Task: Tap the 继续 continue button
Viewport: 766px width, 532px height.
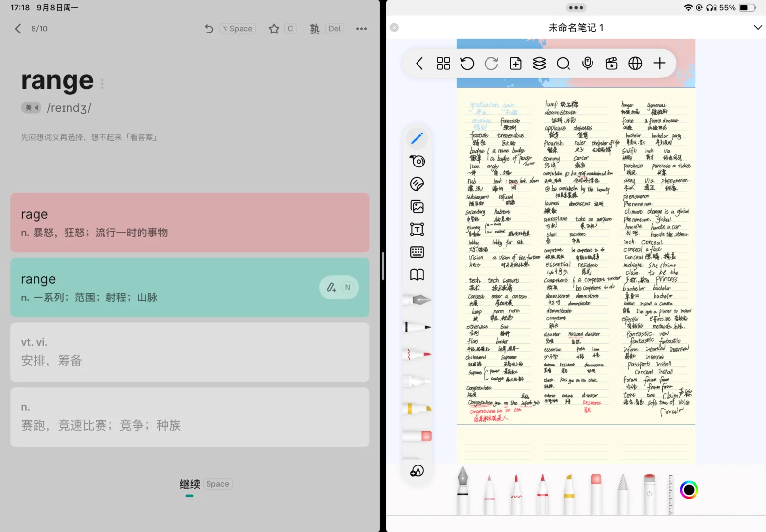Action: pos(190,484)
